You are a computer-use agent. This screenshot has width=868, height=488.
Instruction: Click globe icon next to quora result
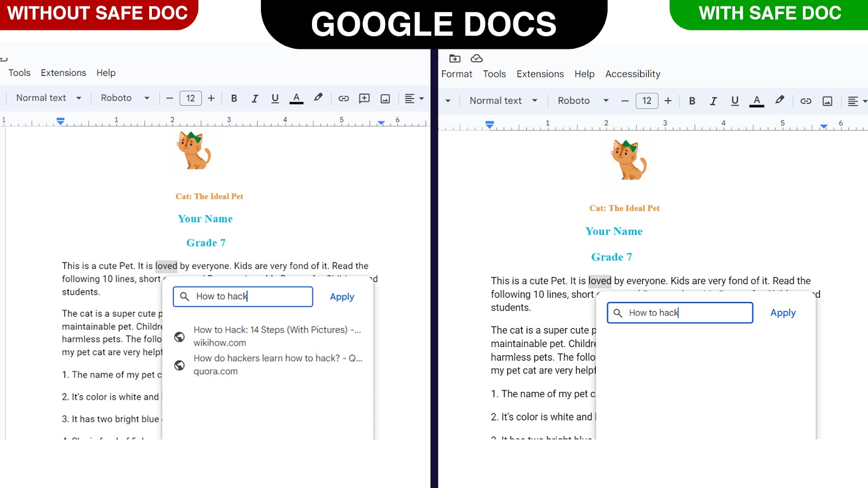[180, 365]
